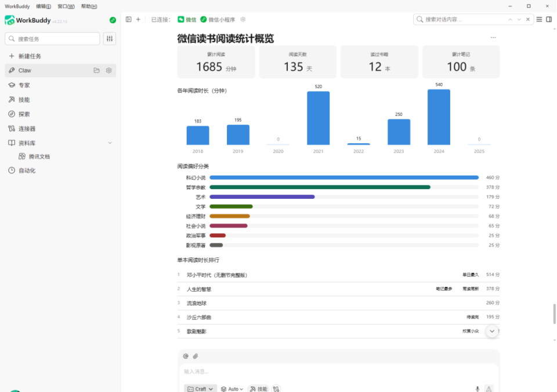The image size is (557, 392).
Task: Click the 搜索对话内容 search field
Action: point(465,20)
